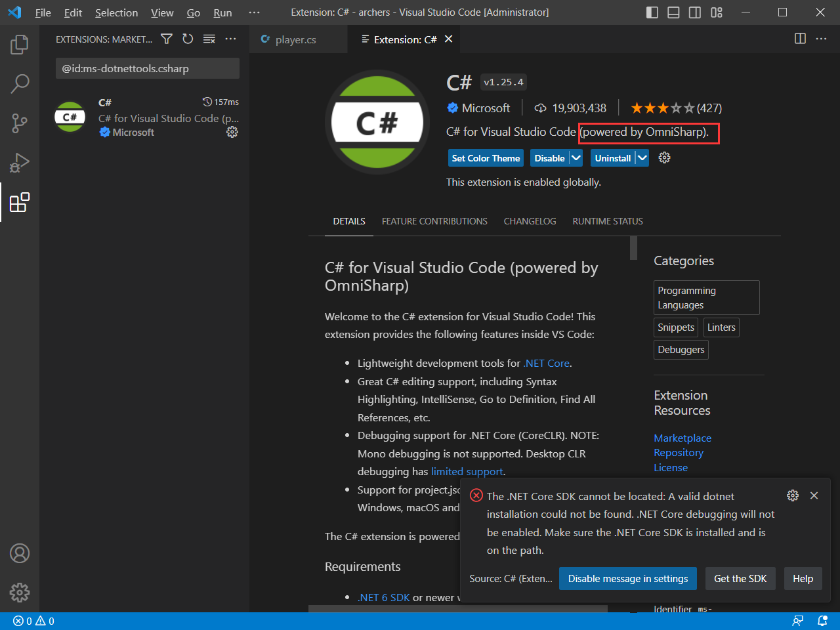Open editor More Actions ellipsis
Screen dimensions: 840x630
(x=821, y=39)
